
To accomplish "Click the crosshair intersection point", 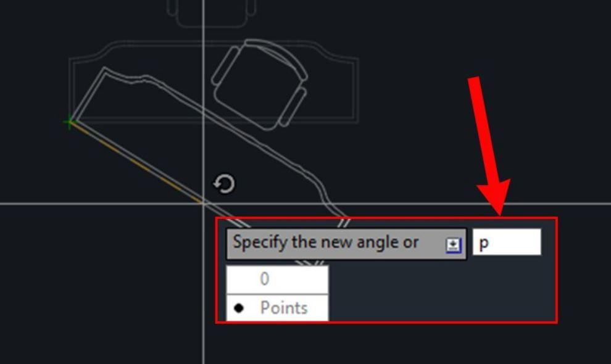I will [x=204, y=204].
